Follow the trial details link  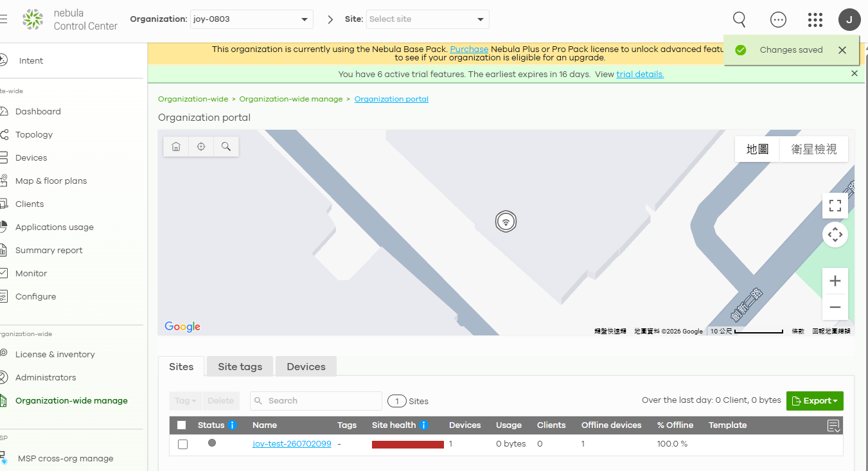640,75
